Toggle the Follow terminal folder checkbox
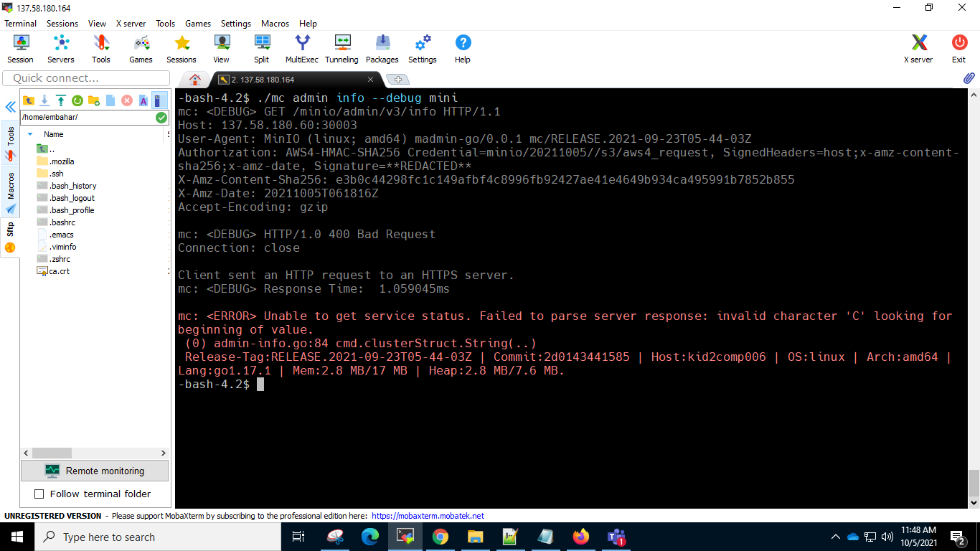Image resolution: width=980 pixels, height=551 pixels. pos(39,494)
